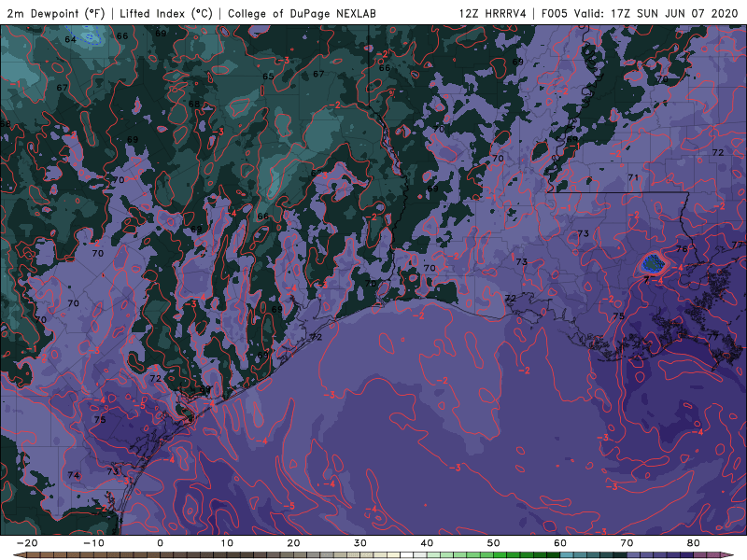Click the 64 dewpoint value on the map
The width and height of the screenshot is (747, 560).
71,39
